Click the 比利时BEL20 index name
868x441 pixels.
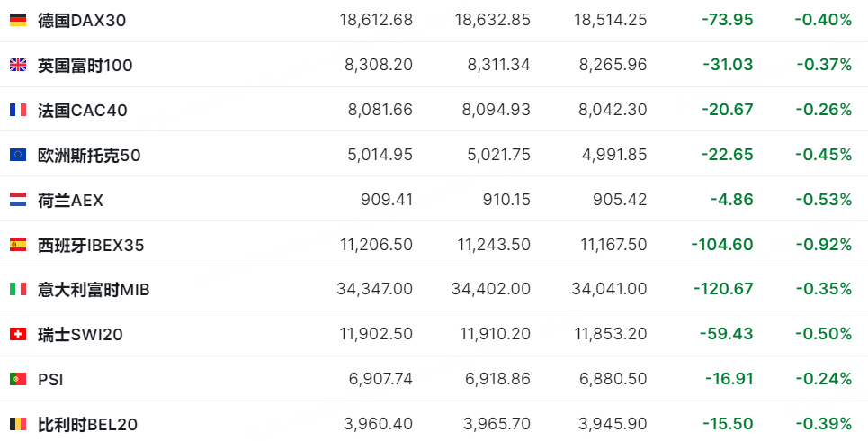[87, 423]
